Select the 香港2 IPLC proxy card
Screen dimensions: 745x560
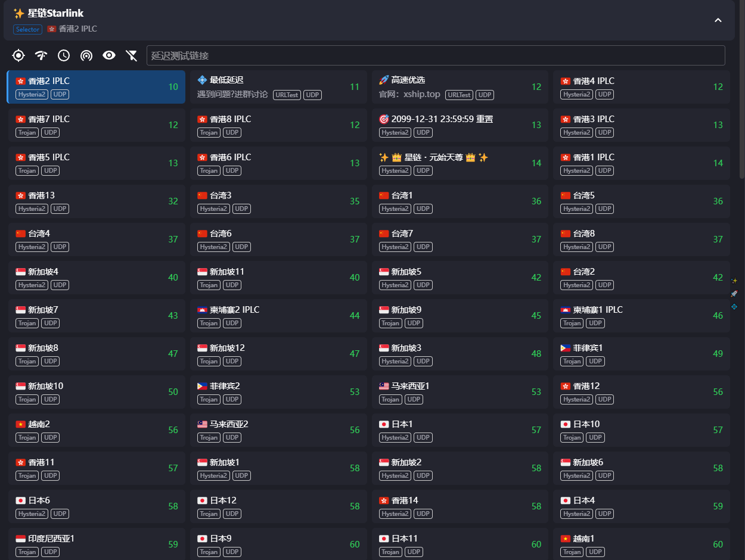96,87
